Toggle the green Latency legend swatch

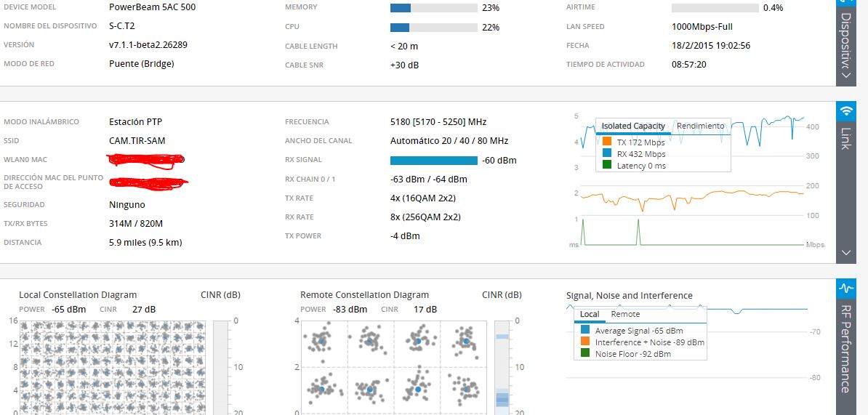607,166
